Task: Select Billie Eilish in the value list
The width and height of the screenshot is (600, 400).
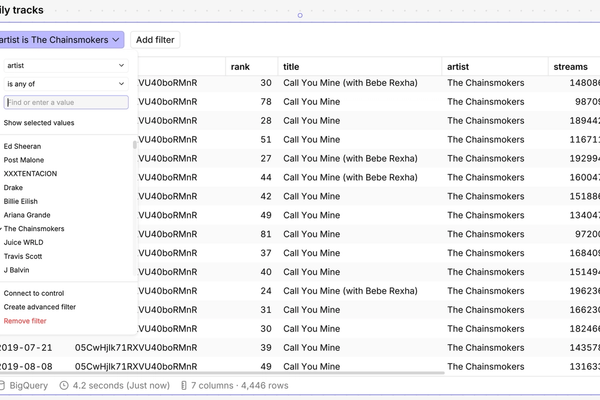Action: pyautogui.click(x=21, y=201)
